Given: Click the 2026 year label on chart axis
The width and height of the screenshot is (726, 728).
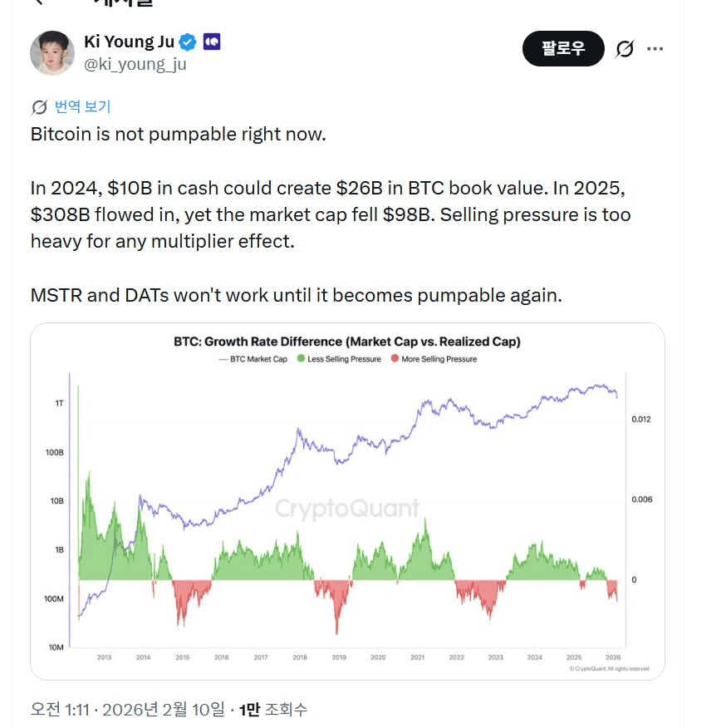Looking at the screenshot, I should tap(613, 657).
